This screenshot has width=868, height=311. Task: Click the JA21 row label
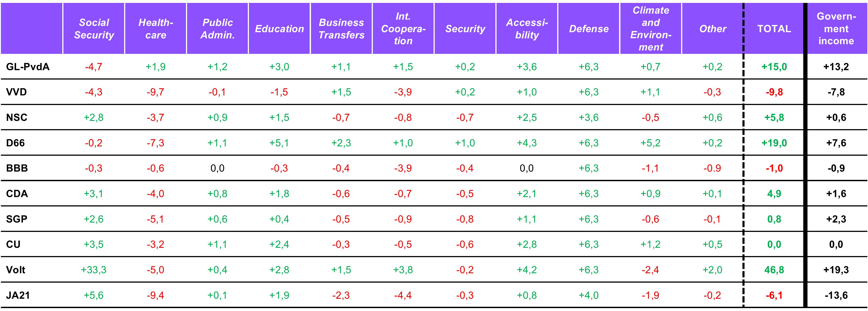18,296
